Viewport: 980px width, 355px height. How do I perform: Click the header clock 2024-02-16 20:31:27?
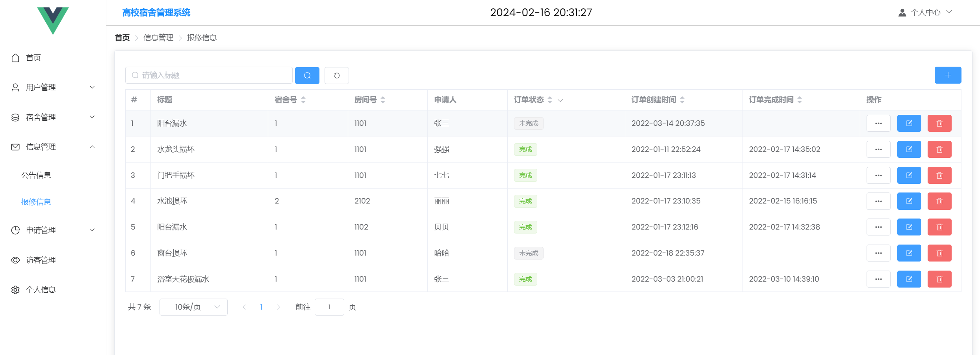click(541, 13)
